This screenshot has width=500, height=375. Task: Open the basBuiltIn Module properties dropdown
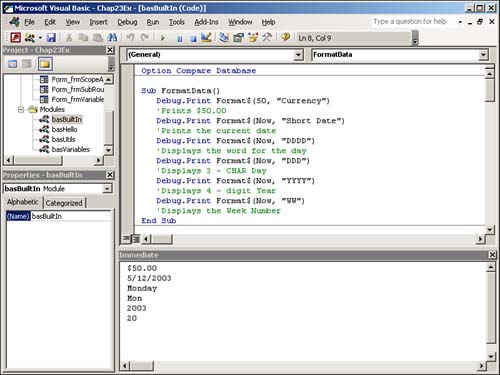tap(107, 189)
